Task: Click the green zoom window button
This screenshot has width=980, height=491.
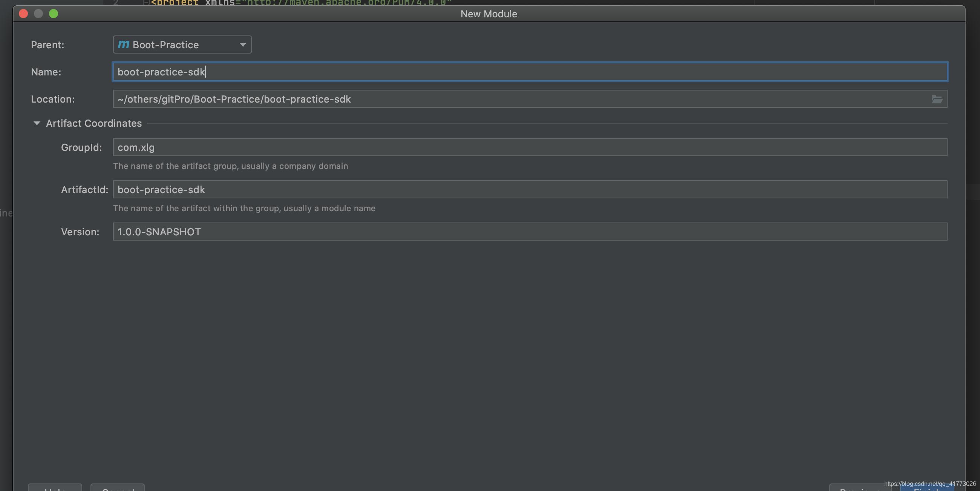Action: pos(54,14)
